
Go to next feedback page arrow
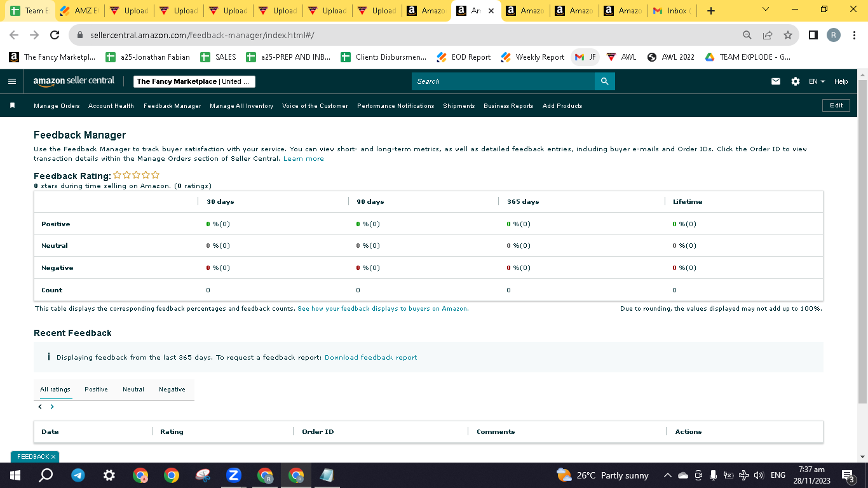click(52, 407)
